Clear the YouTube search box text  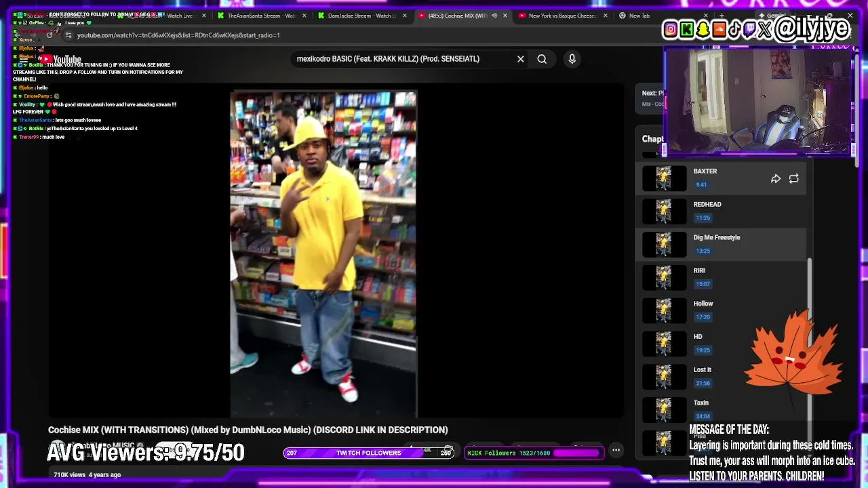[521, 59]
